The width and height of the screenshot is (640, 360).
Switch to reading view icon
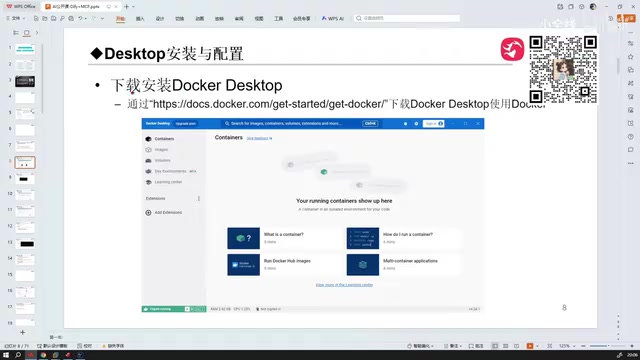pyautogui.click(x=517, y=346)
